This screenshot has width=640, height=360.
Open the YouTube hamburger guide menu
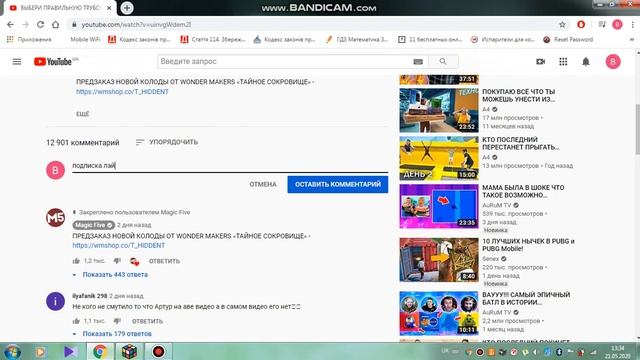[x=17, y=62]
